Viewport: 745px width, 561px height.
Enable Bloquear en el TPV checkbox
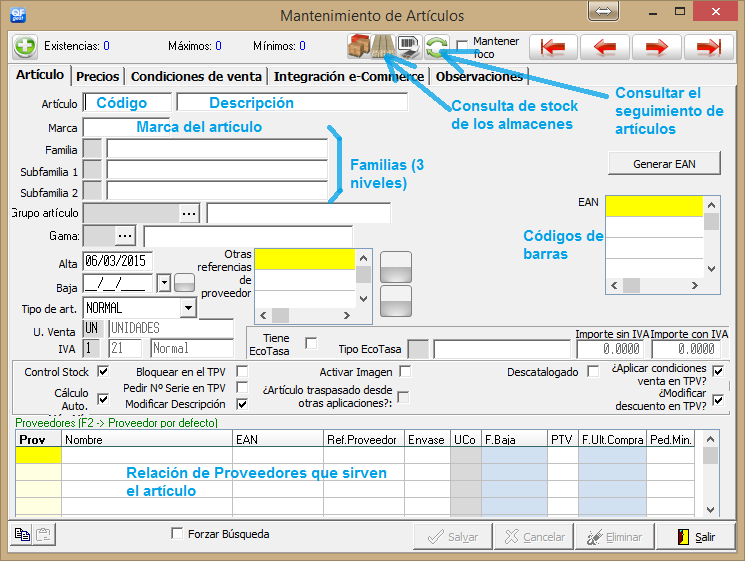[242, 371]
